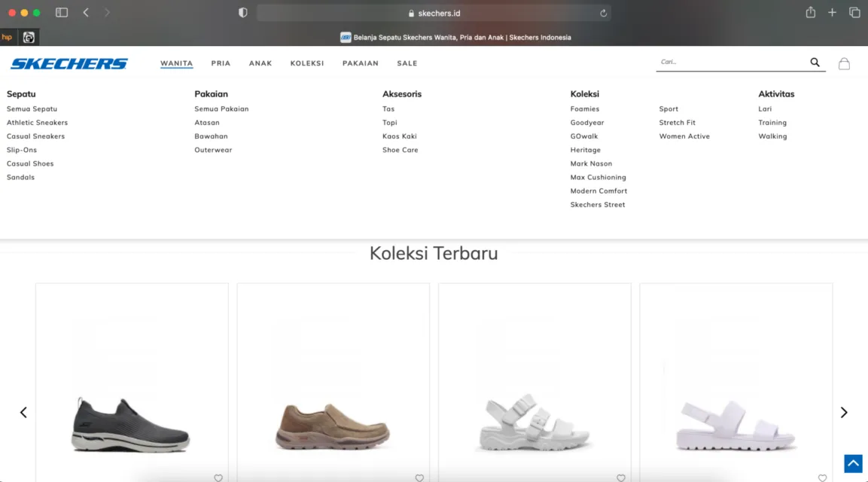Click the orange 'hp' pinned tab
The width and height of the screenshot is (868, 482).
pos(8,37)
